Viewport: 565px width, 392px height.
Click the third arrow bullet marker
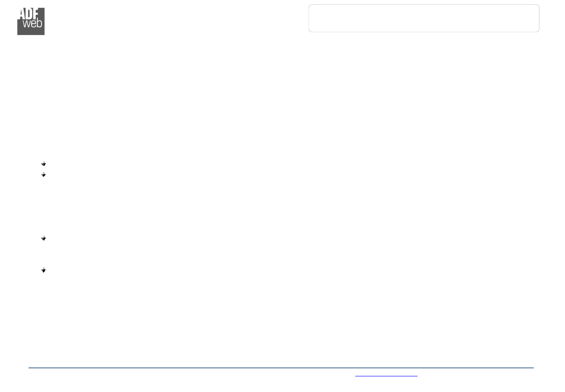click(43, 238)
